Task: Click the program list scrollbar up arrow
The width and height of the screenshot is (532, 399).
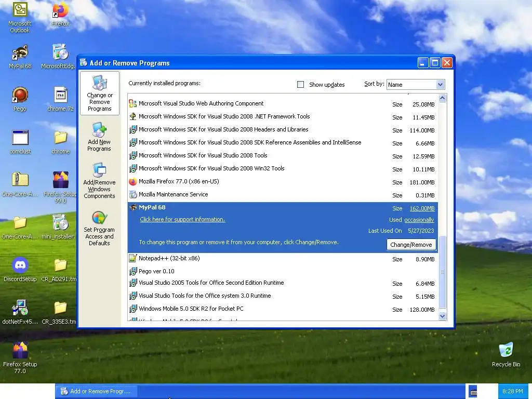Action: tap(442, 98)
